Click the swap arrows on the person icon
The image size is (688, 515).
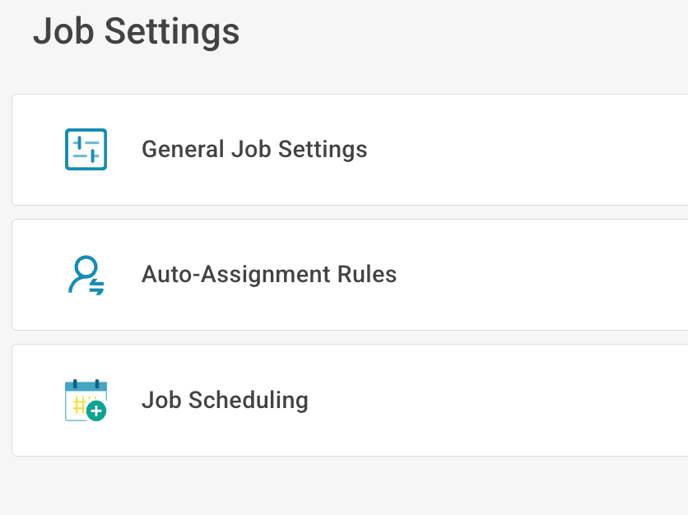tap(97, 286)
